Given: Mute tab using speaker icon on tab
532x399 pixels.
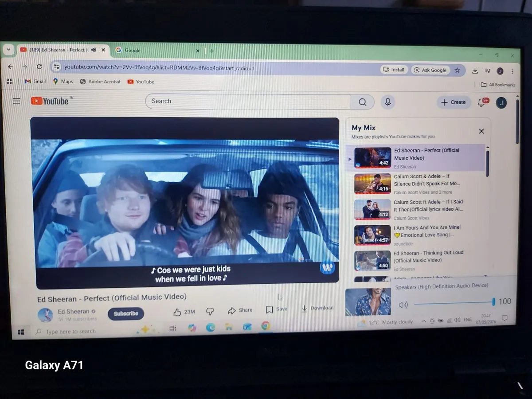Looking at the screenshot, I should point(94,50).
